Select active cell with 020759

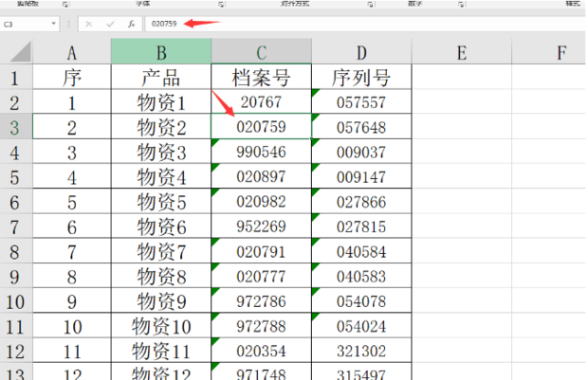point(262,127)
